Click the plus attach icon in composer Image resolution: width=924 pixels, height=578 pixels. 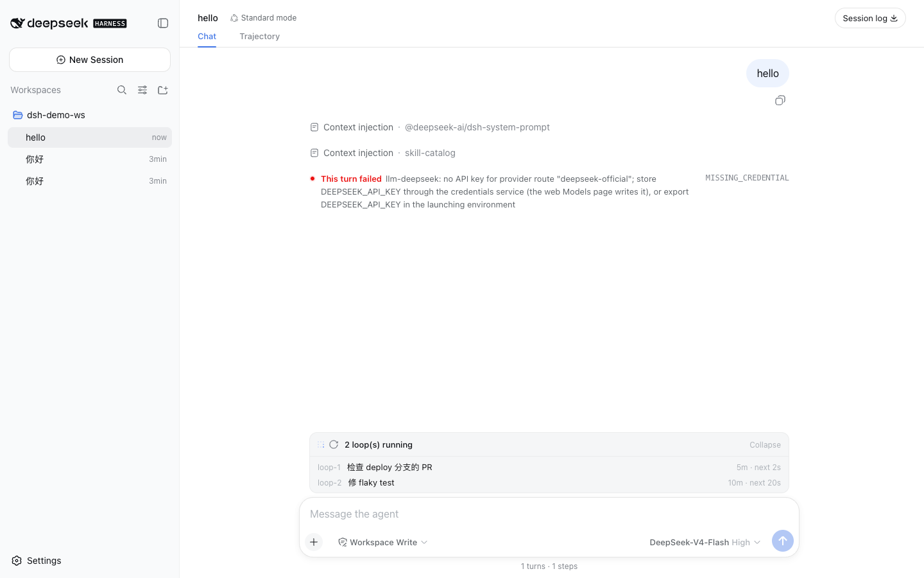314,542
